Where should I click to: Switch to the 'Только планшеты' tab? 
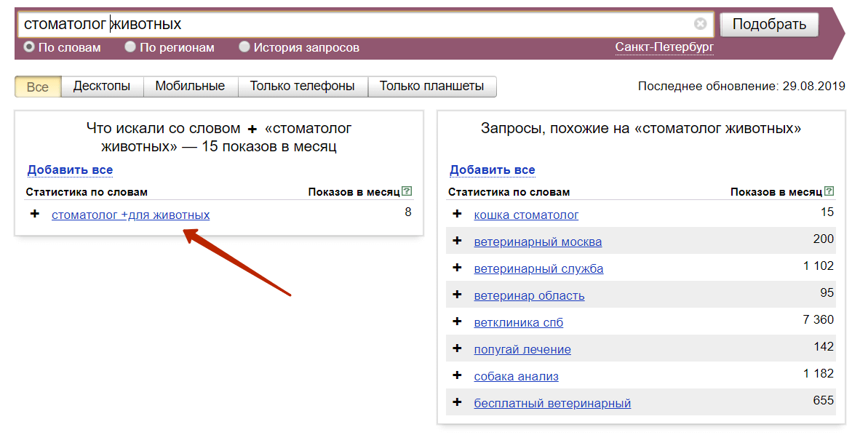(x=431, y=87)
